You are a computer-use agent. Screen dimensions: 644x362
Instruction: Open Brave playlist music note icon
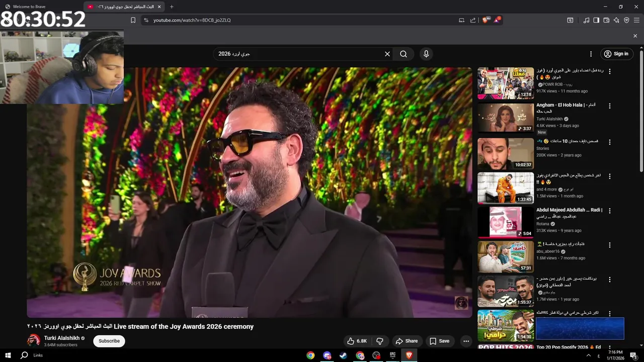[586, 20]
